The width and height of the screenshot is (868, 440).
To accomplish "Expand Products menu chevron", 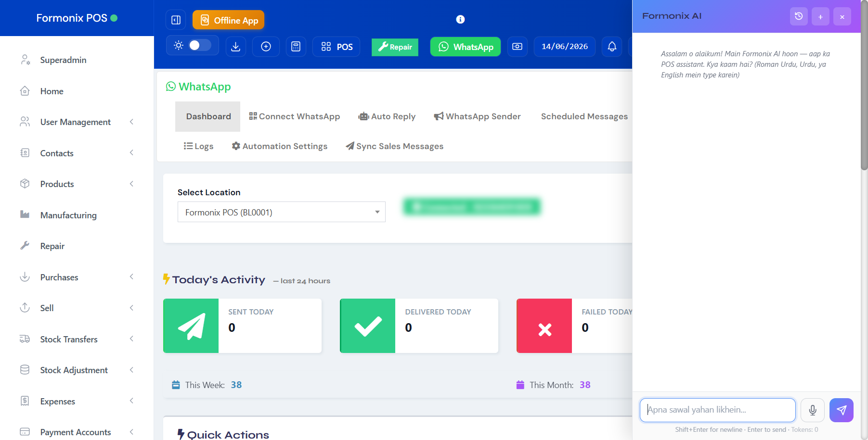I will click(131, 184).
